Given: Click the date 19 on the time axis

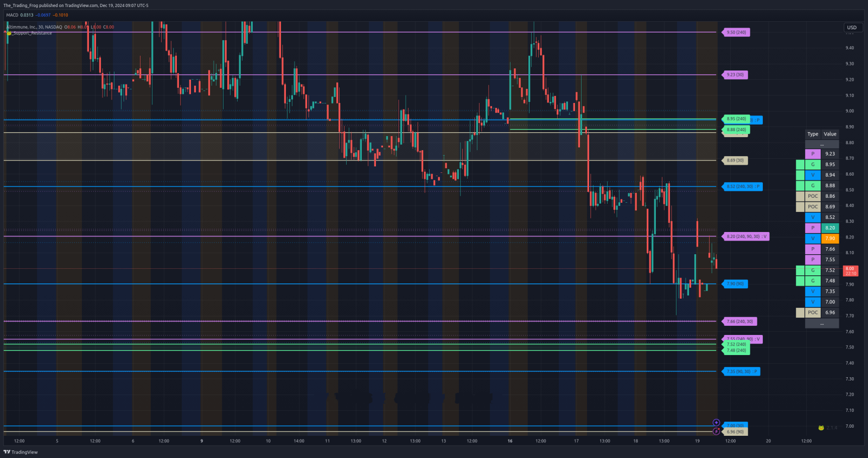Looking at the screenshot, I should tap(697, 441).
